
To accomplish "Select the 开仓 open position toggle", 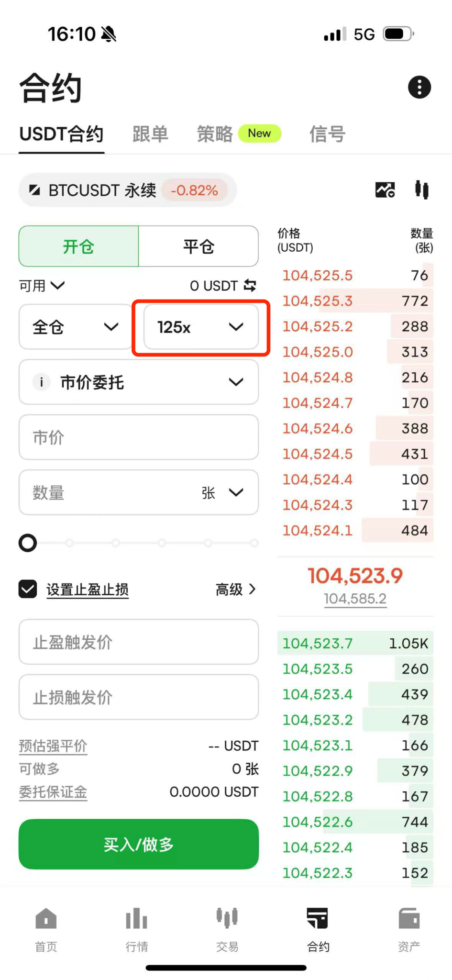I will tap(79, 246).
